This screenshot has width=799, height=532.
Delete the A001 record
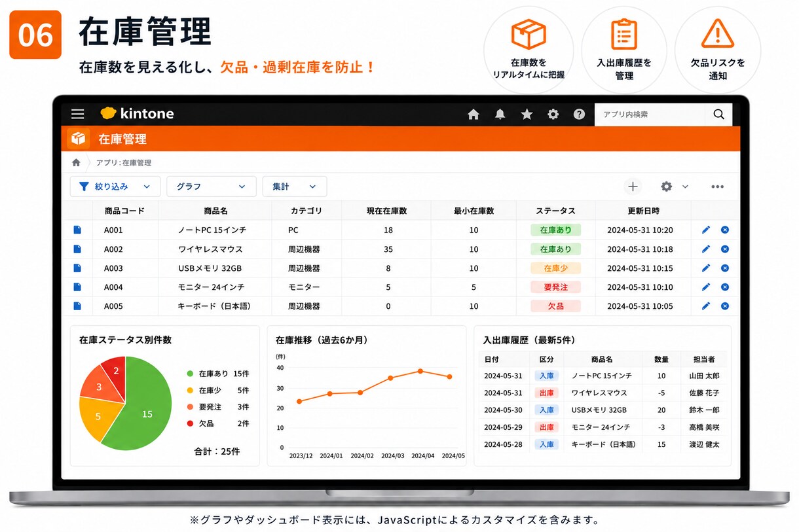(x=725, y=230)
